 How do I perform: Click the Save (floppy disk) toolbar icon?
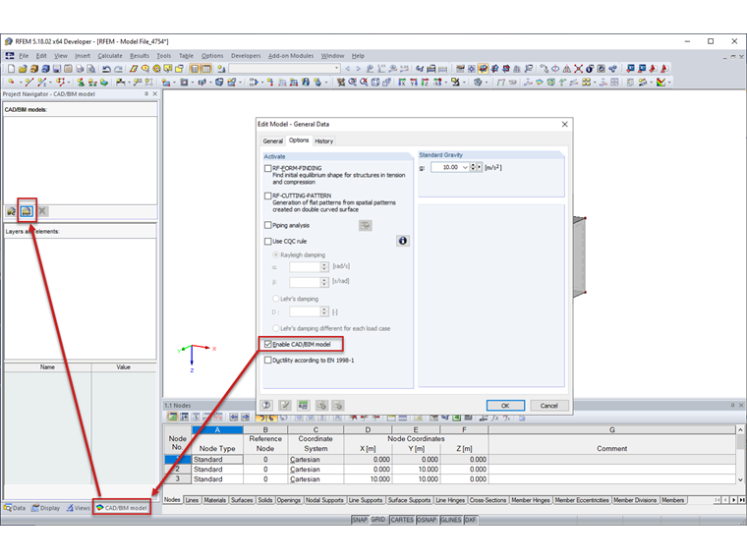pos(57,69)
